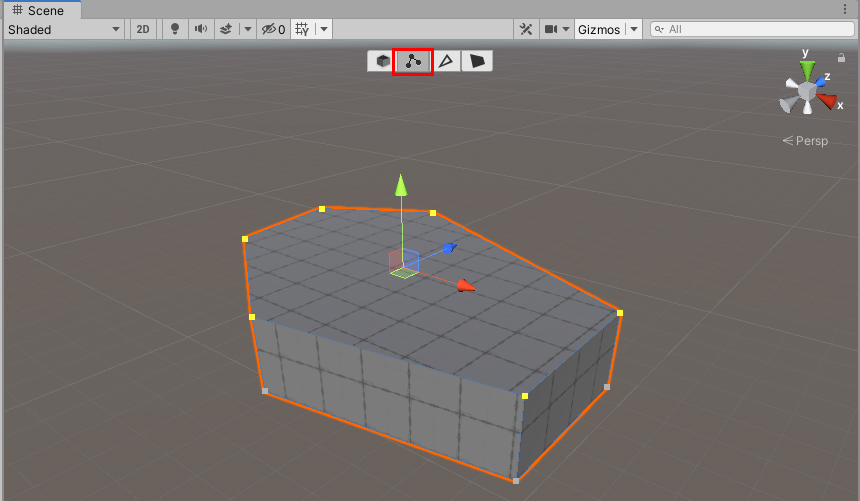860x501 pixels.
Task: Open the Shaded draw mode dropdown
Action: (63, 30)
